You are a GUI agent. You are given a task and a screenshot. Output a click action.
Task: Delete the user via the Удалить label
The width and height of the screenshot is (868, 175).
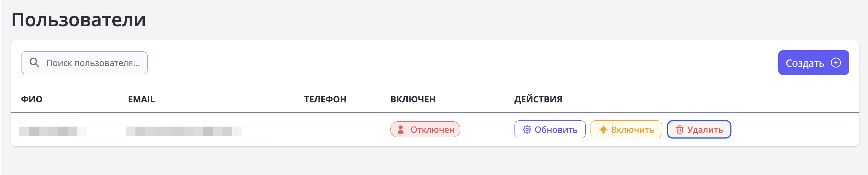705,130
